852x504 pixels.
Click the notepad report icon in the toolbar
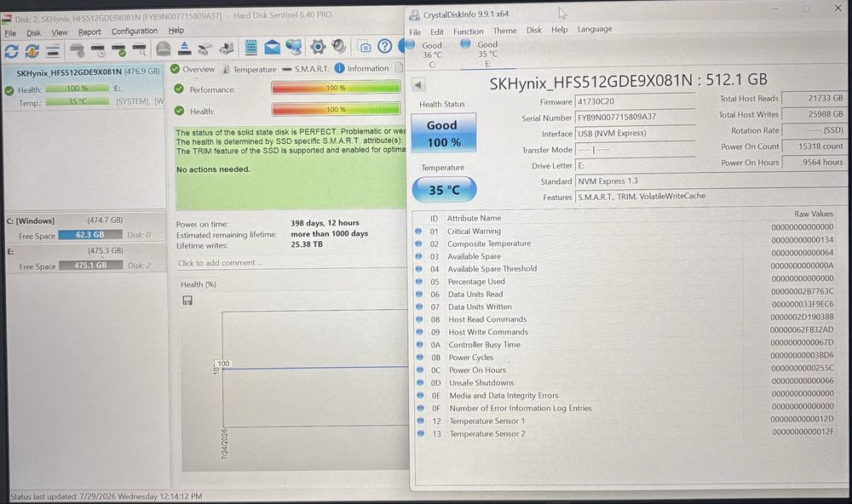tap(250, 48)
